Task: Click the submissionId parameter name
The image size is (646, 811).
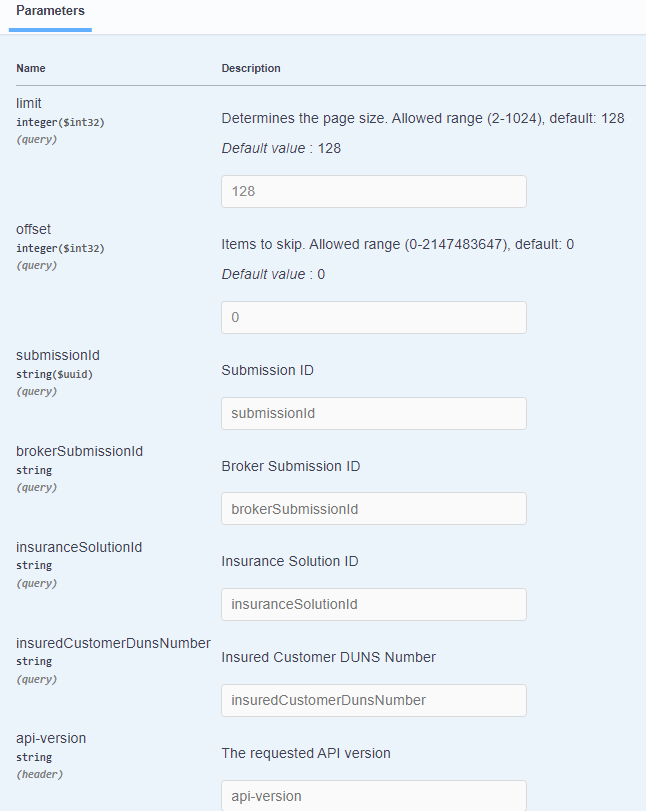Action: (x=58, y=355)
